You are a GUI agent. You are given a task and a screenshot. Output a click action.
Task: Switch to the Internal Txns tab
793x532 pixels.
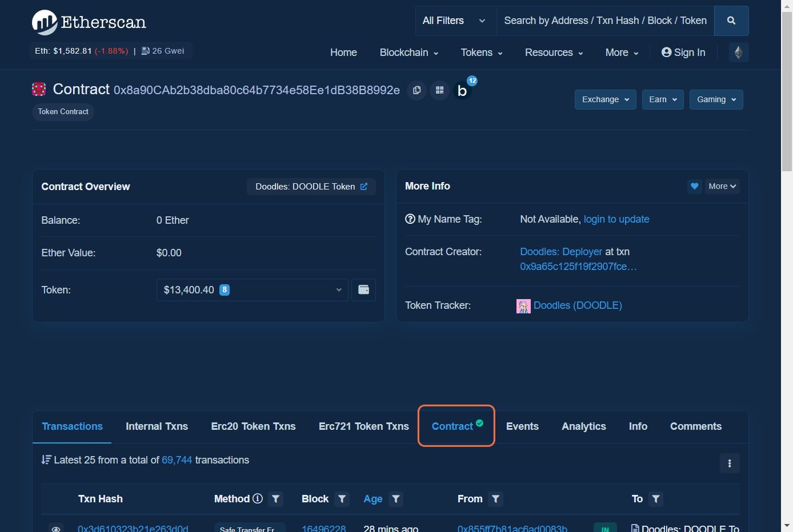(x=157, y=426)
